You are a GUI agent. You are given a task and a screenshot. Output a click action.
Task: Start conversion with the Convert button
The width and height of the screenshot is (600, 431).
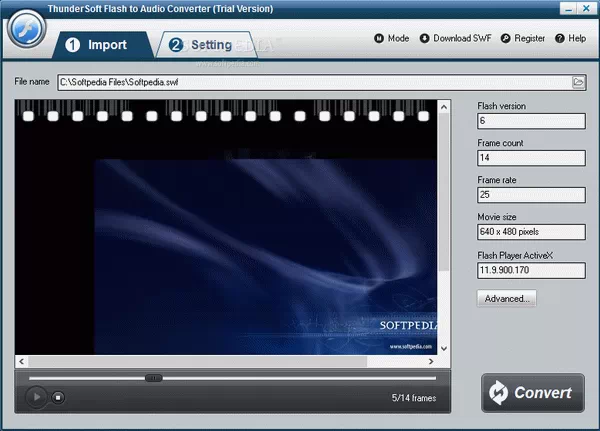533,393
